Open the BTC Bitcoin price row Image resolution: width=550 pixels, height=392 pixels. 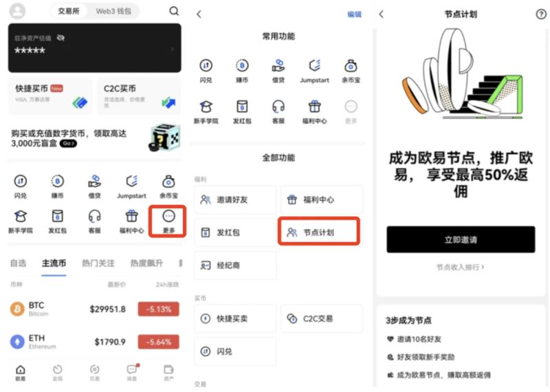(x=94, y=309)
